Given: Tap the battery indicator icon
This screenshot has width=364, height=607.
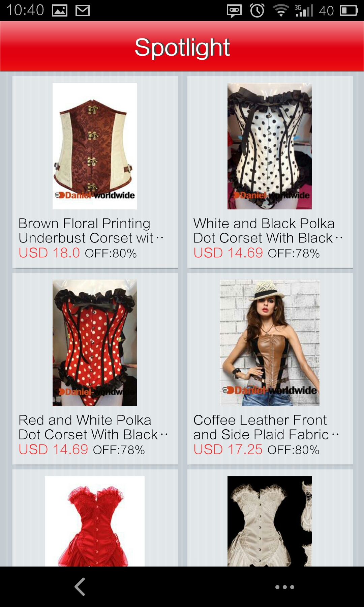Looking at the screenshot, I should tap(349, 10).
